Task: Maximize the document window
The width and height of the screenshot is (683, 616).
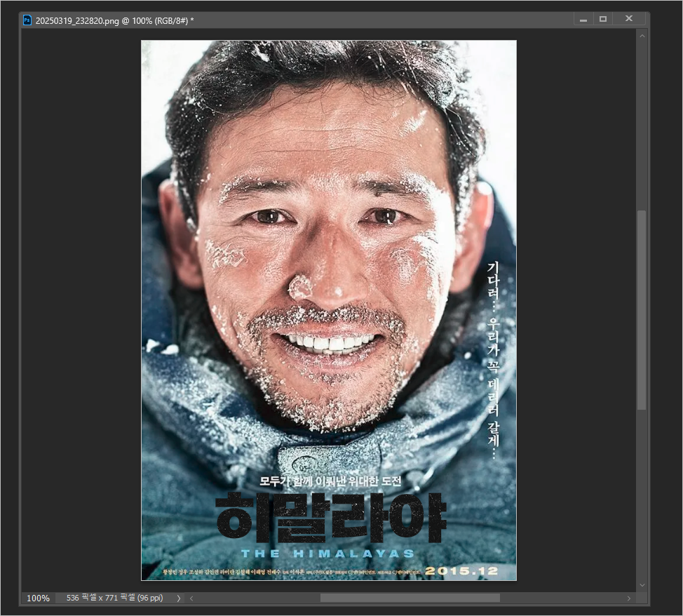Action: (603, 19)
